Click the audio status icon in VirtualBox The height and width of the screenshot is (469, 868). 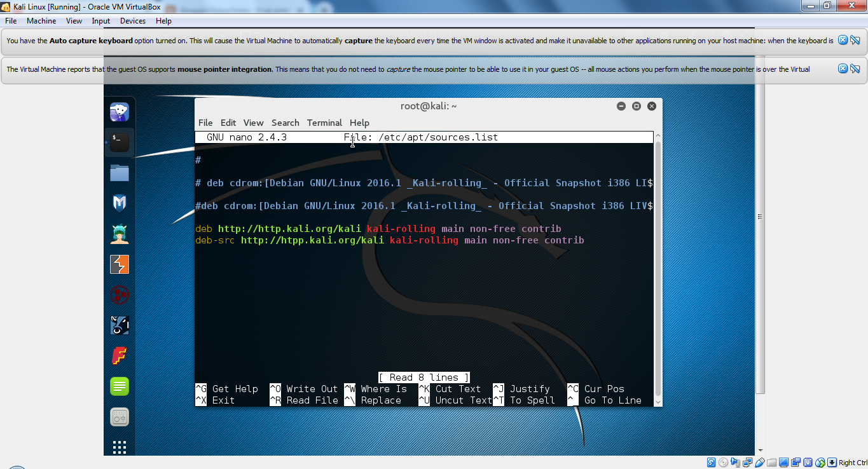[735, 463]
